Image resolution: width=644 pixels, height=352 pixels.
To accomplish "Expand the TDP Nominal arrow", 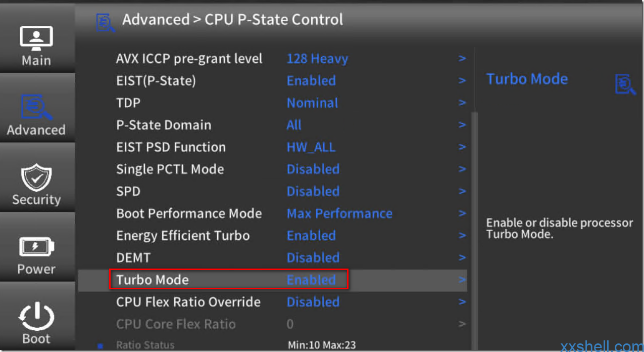I will (462, 103).
